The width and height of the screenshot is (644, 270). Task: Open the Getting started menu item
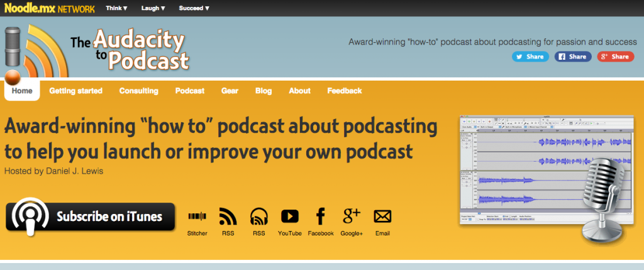click(x=76, y=91)
